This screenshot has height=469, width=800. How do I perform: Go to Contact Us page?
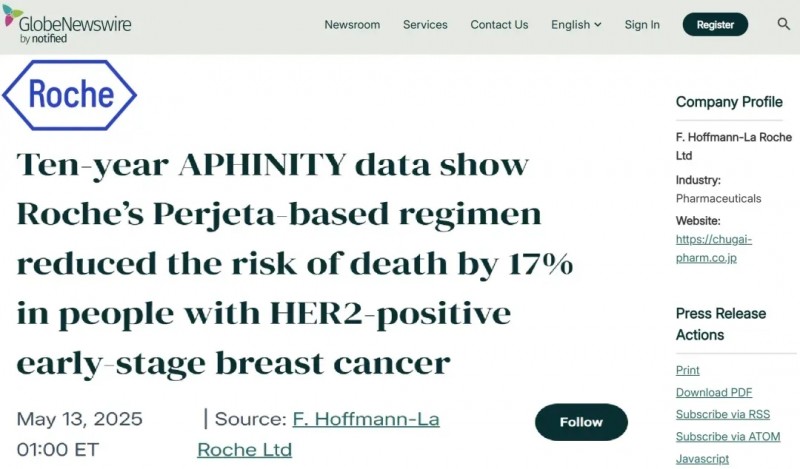click(x=499, y=25)
